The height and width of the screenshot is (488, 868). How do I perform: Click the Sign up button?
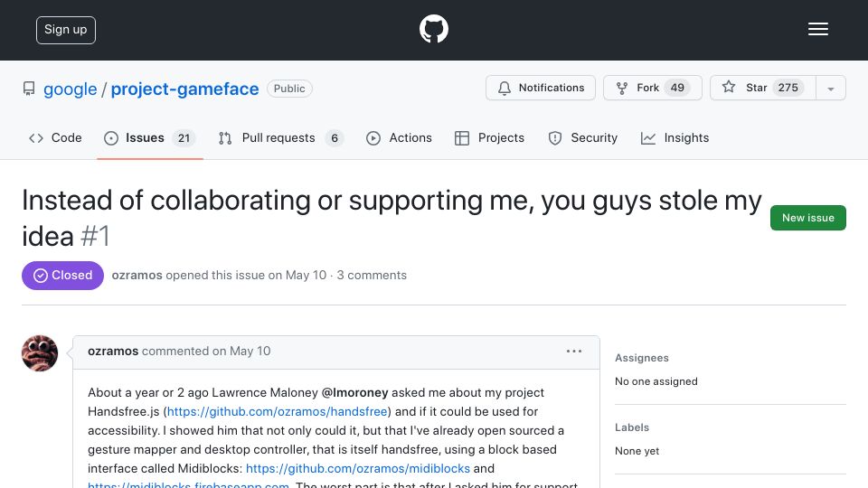tap(66, 30)
